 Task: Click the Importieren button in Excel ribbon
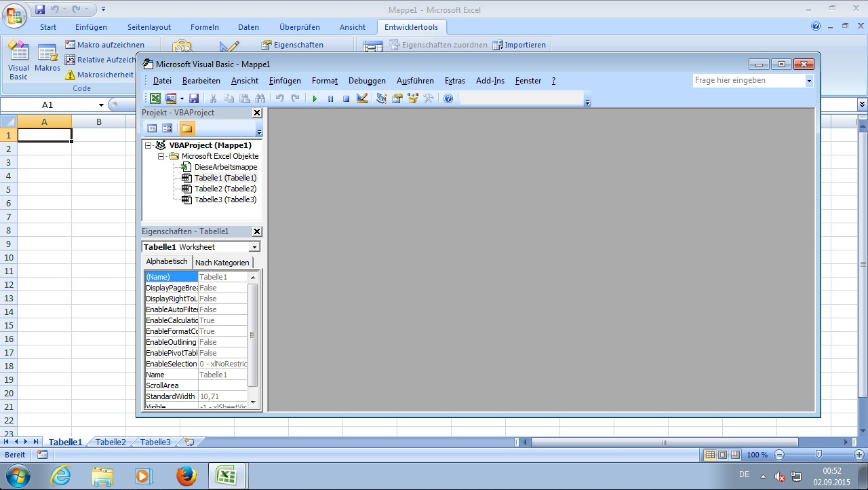click(x=519, y=45)
